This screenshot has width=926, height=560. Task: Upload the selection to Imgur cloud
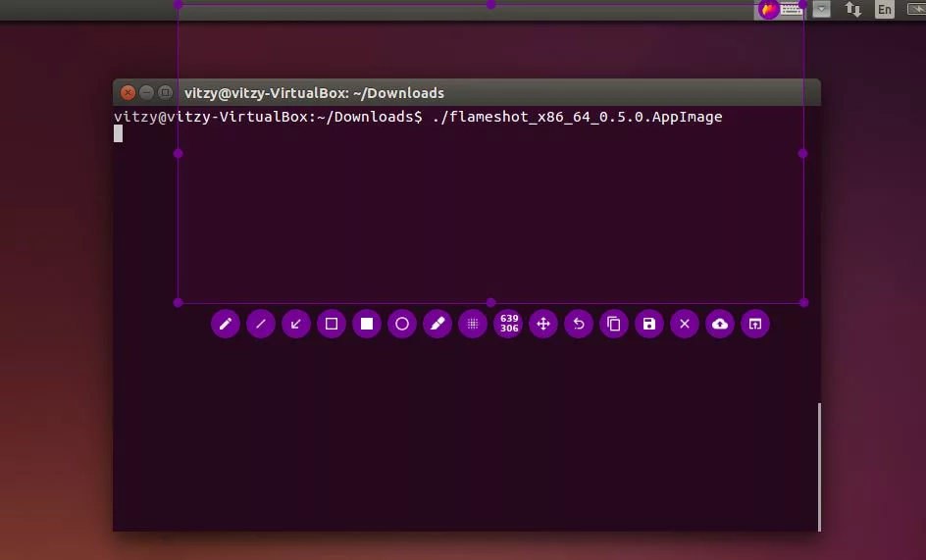click(x=720, y=324)
